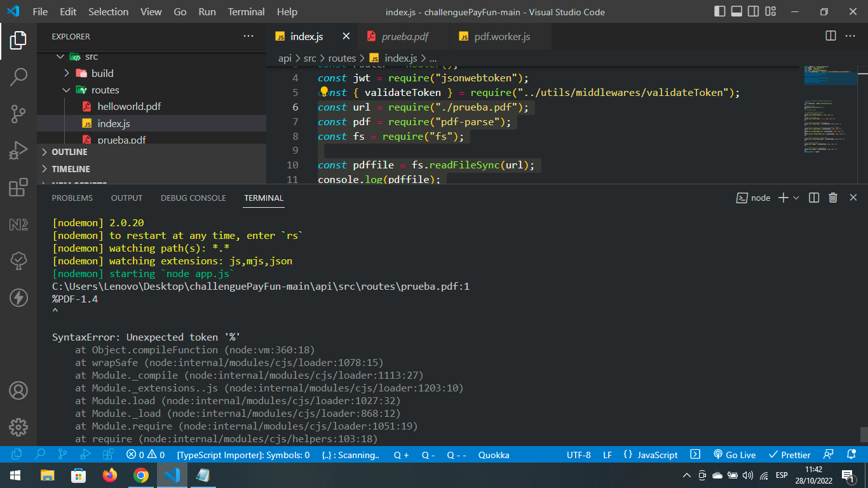Switch to the PROBLEMS tab
This screenshot has height=488, width=868.
pos(72,198)
